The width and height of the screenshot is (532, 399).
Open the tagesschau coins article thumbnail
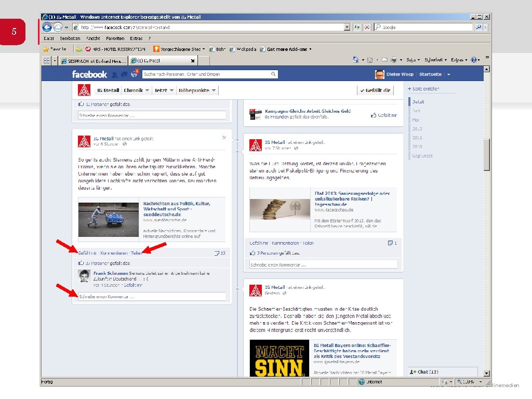pyautogui.click(x=280, y=210)
